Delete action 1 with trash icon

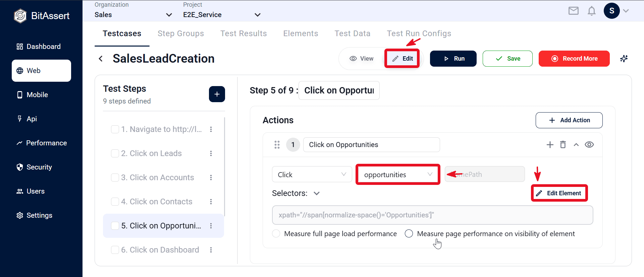point(563,145)
